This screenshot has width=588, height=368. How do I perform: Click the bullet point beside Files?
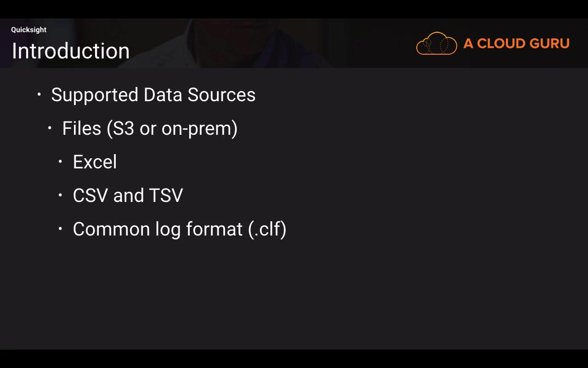click(x=50, y=128)
